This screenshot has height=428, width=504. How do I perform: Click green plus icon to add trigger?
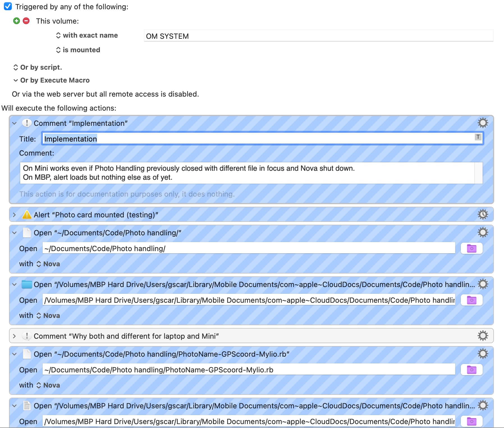pos(17,21)
